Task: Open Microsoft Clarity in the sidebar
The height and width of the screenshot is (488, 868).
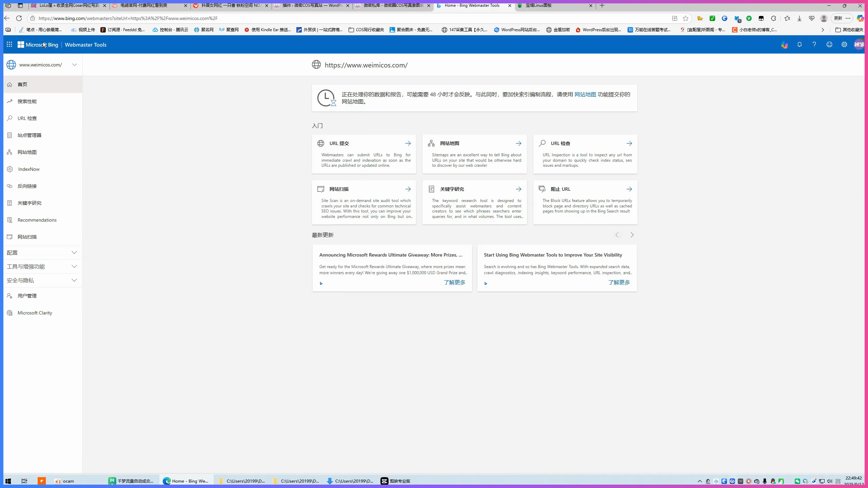Action: [x=43, y=313]
